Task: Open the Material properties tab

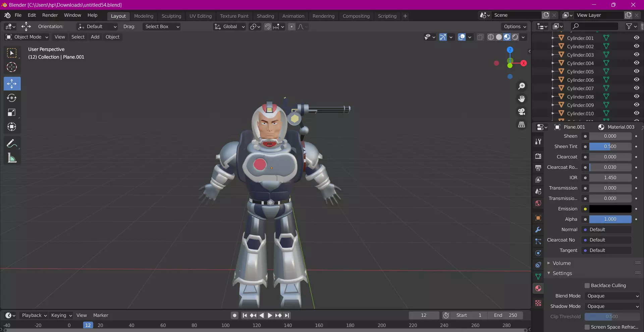Action: tap(538, 288)
